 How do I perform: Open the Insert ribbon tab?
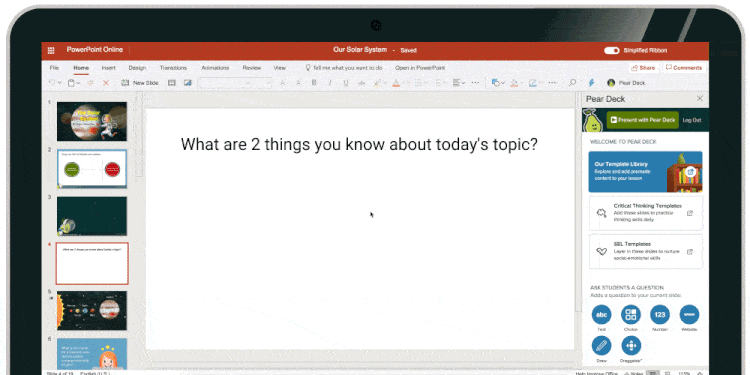coord(109,68)
